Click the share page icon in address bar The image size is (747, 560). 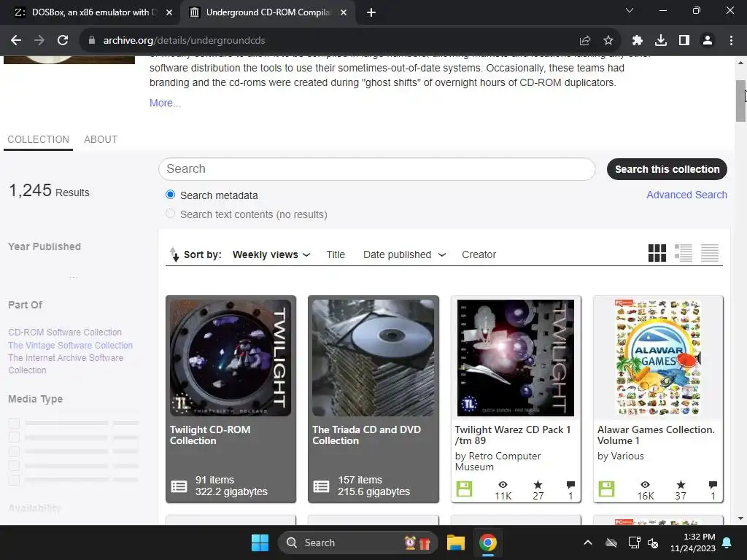tap(585, 41)
